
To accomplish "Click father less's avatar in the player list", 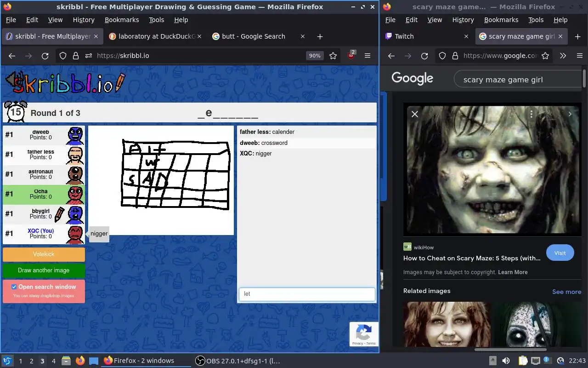I will click(x=76, y=155).
